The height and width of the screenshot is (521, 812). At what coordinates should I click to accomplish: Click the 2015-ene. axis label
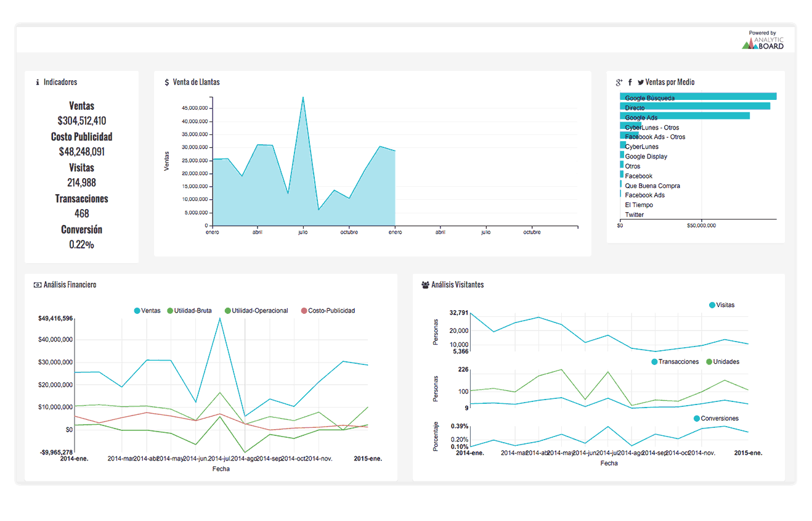tap(368, 459)
